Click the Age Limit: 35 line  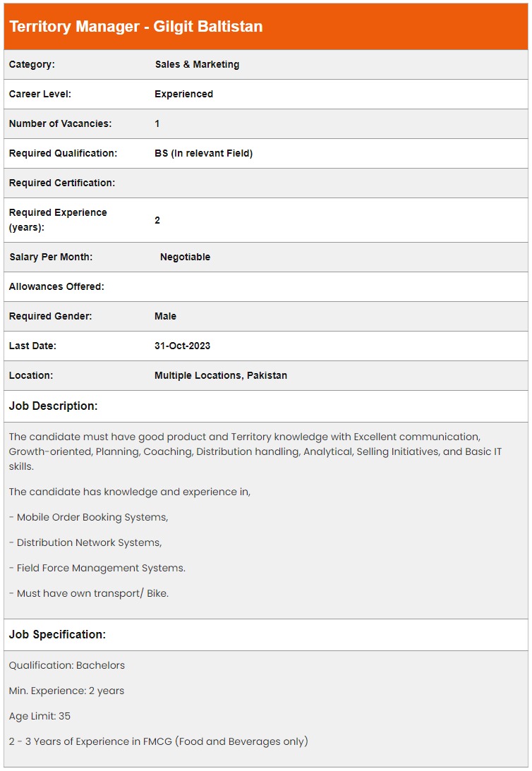pyautogui.click(x=40, y=716)
